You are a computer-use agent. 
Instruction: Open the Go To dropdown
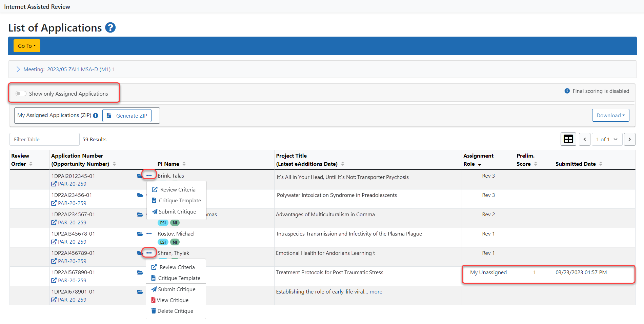[27, 46]
